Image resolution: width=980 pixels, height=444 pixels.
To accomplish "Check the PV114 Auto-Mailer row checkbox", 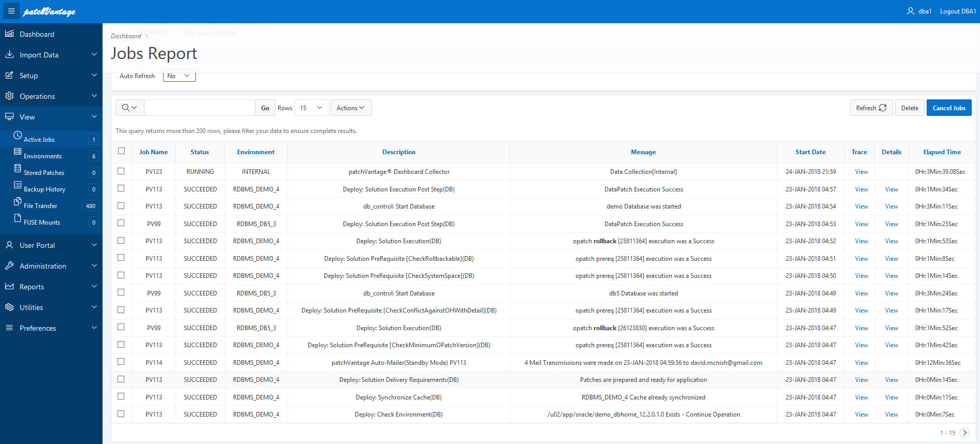I will (x=121, y=362).
